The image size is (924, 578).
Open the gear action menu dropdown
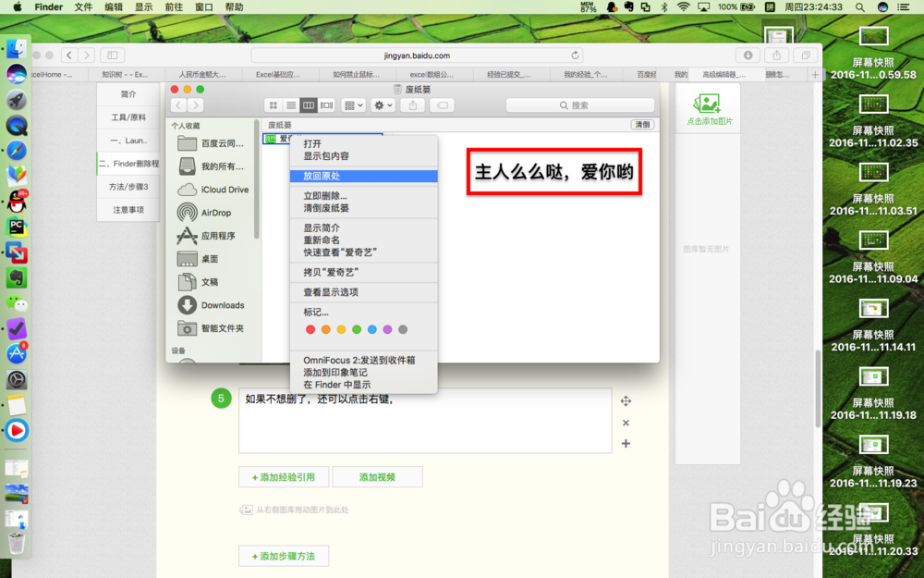[383, 105]
